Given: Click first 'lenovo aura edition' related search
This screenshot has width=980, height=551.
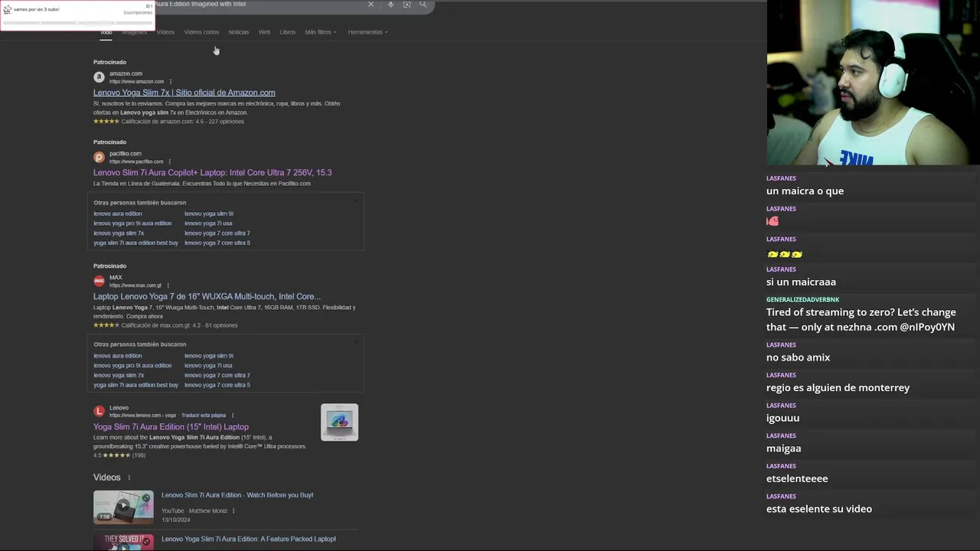Looking at the screenshot, I should 117,214.
